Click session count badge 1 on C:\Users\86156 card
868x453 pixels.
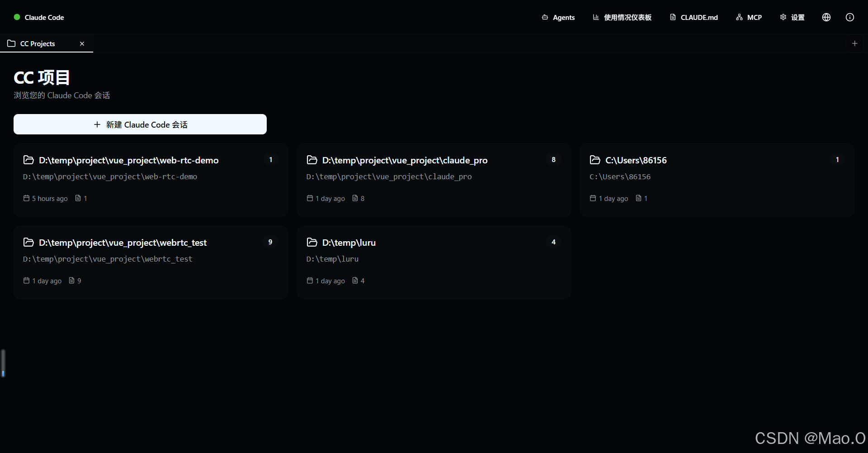[x=837, y=159]
